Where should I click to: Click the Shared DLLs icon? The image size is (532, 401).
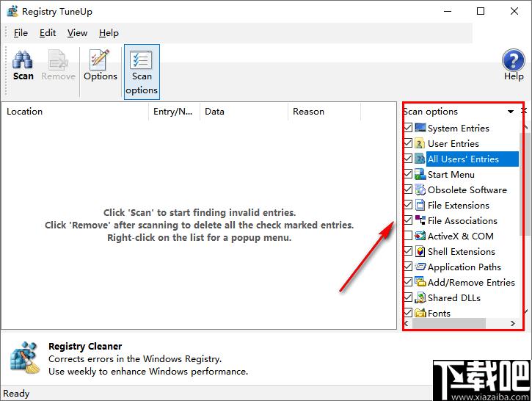point(420,297)
